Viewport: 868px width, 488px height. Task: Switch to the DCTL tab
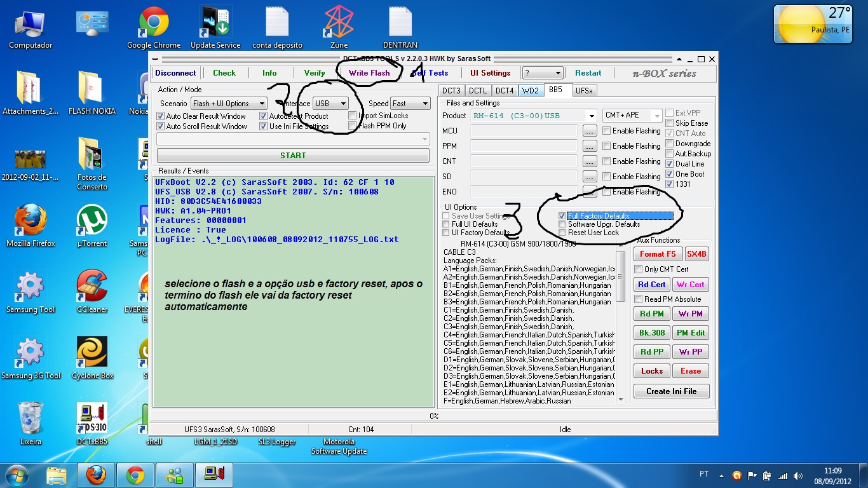tap(478, 91)
